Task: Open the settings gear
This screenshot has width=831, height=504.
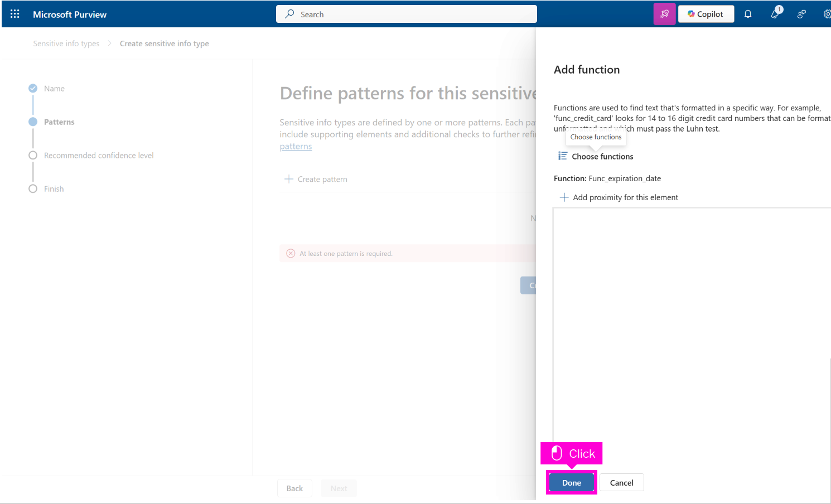Action: (x=827, y=14)
